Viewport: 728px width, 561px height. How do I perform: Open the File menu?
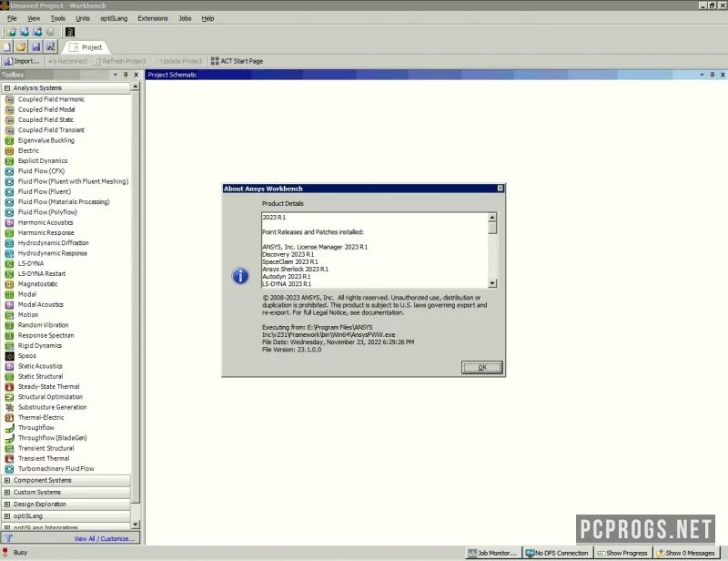click(12, 18)
